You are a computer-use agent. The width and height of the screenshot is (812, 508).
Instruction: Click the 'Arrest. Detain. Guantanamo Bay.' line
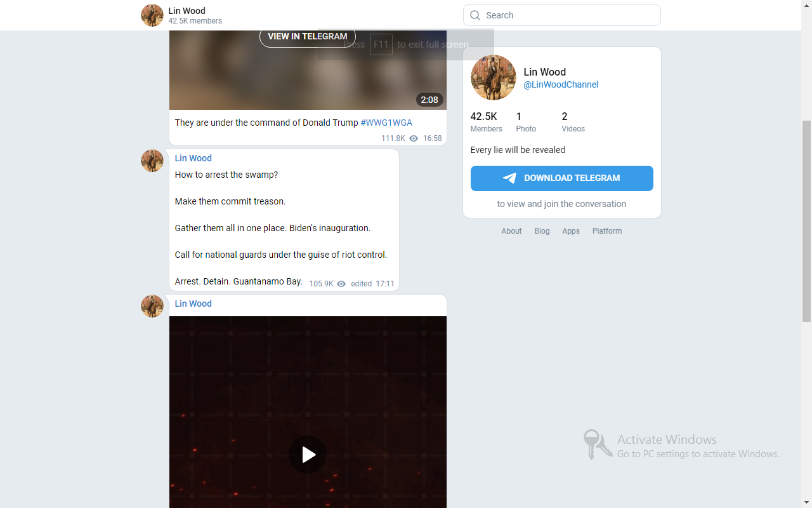239,281
